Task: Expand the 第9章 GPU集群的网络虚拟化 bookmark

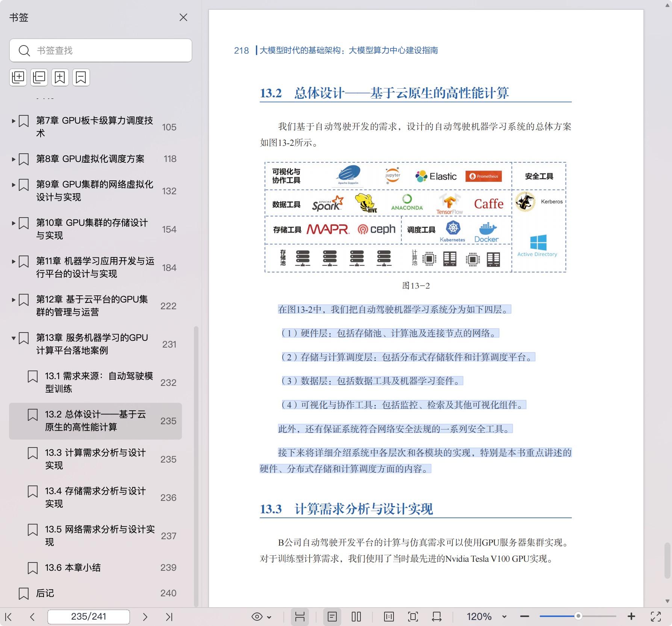Action: point(14,185)
